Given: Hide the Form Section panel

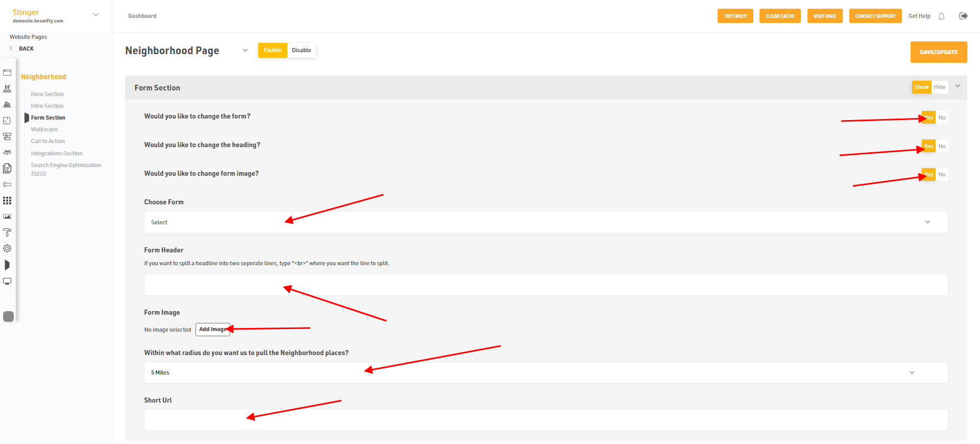Looking at the screenshot, I should [939, 87].
